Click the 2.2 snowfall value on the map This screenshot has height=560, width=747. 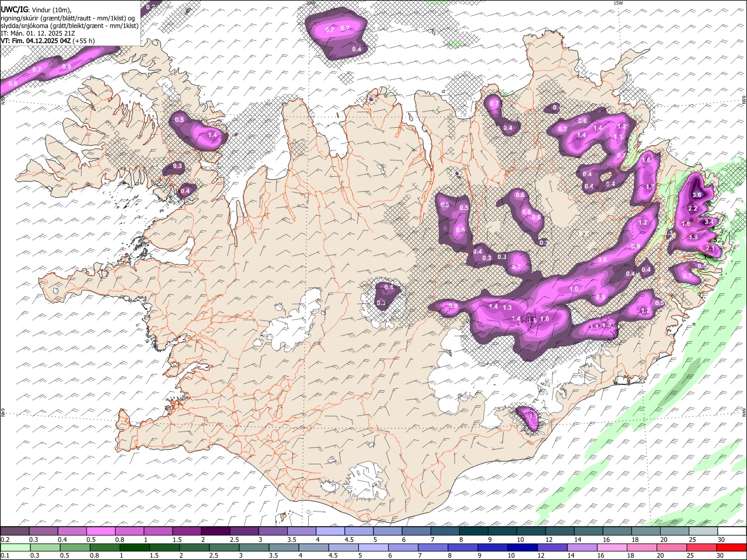pyautogui.click(x=693, y=209)
